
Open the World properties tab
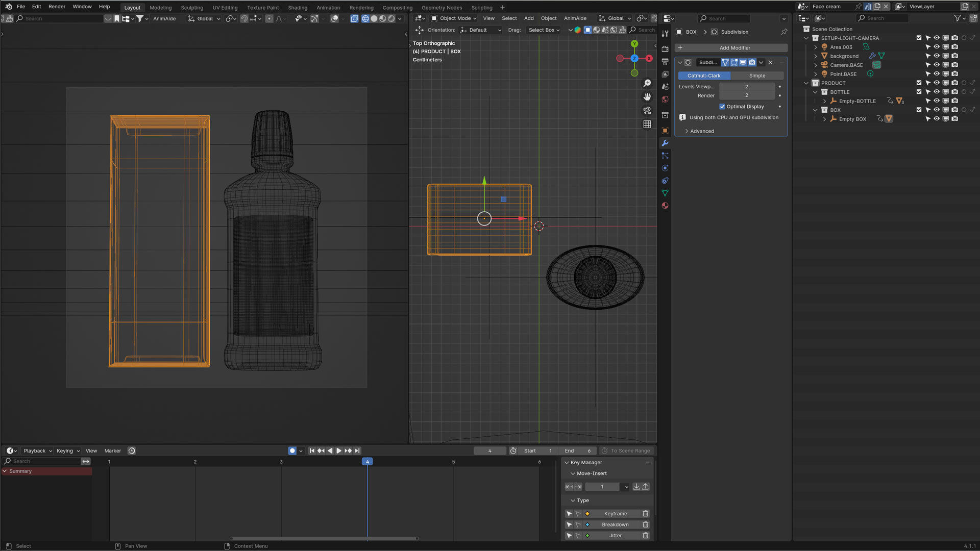tap(665, 99)
